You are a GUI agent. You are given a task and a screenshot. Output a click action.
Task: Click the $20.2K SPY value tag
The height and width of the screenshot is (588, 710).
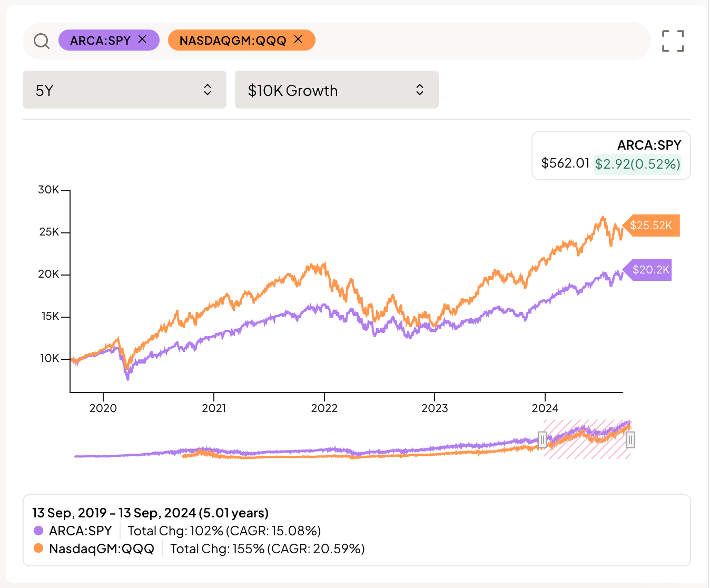(647, 270)
